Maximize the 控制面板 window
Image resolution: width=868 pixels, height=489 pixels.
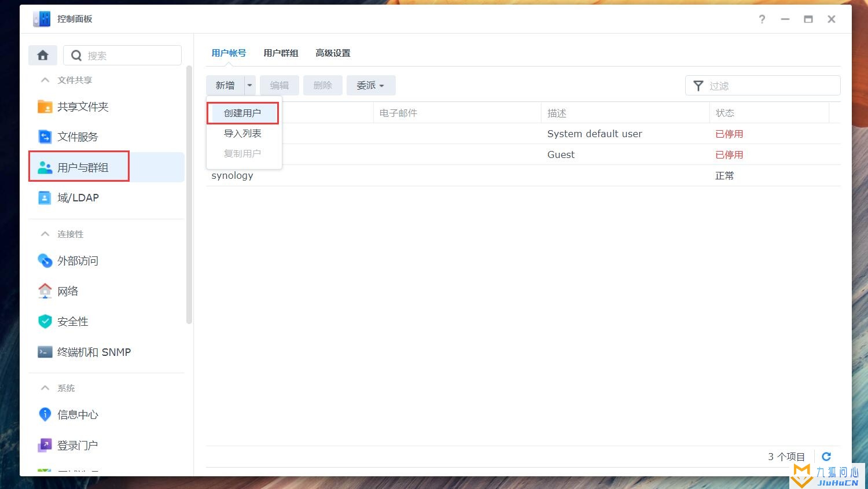point(808,19)
